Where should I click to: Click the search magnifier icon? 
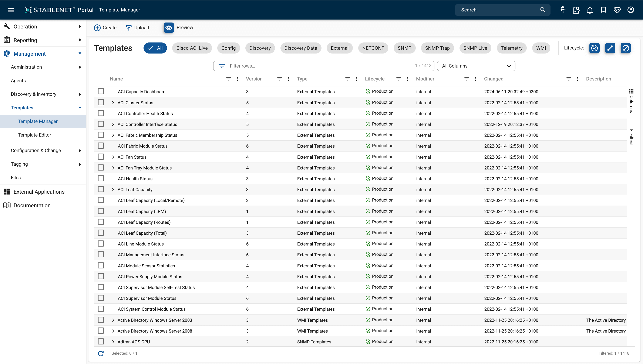[x=543, y=10]
